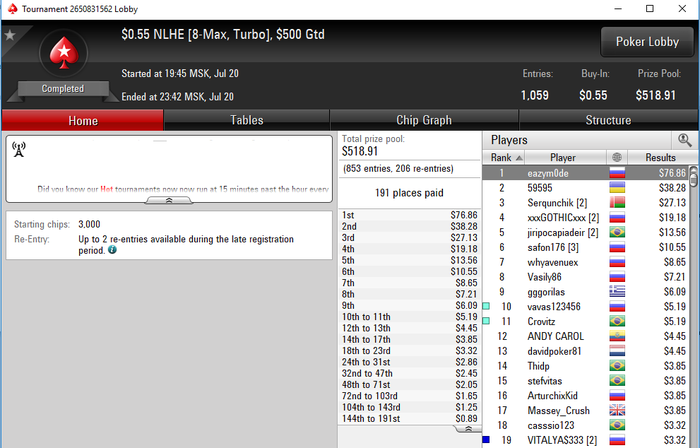The height and width of the screenshot is (448, 700).
Task: Click the blue marker beside VITALYAS333
Action: click(486, 440)
